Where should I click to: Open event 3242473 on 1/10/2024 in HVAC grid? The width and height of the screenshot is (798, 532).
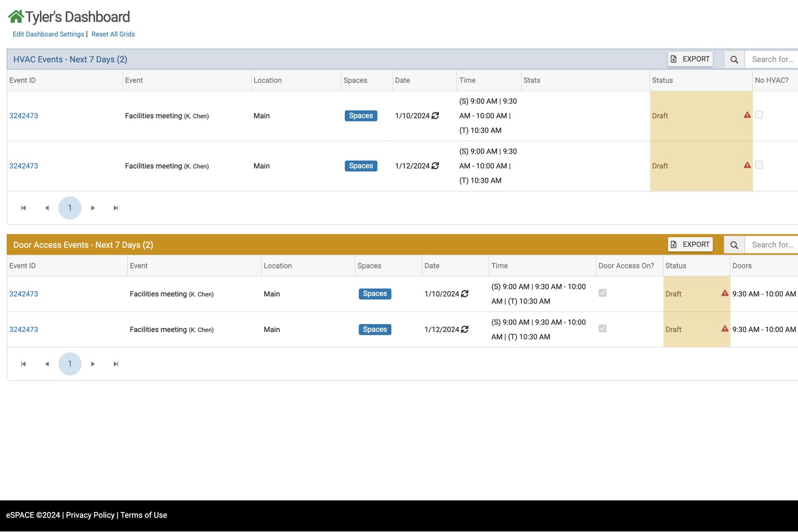coord(24,116)
